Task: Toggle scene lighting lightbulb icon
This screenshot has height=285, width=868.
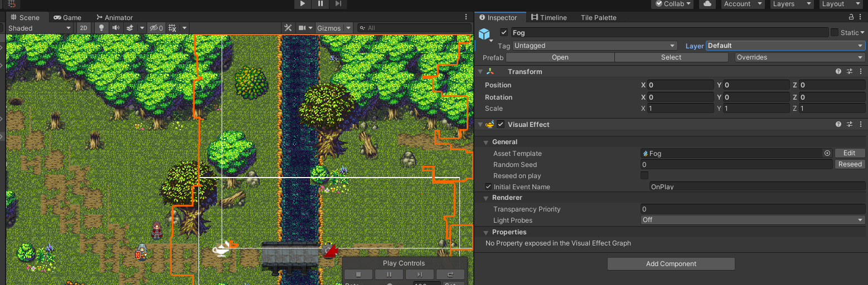Action: (x=101, y=28)
